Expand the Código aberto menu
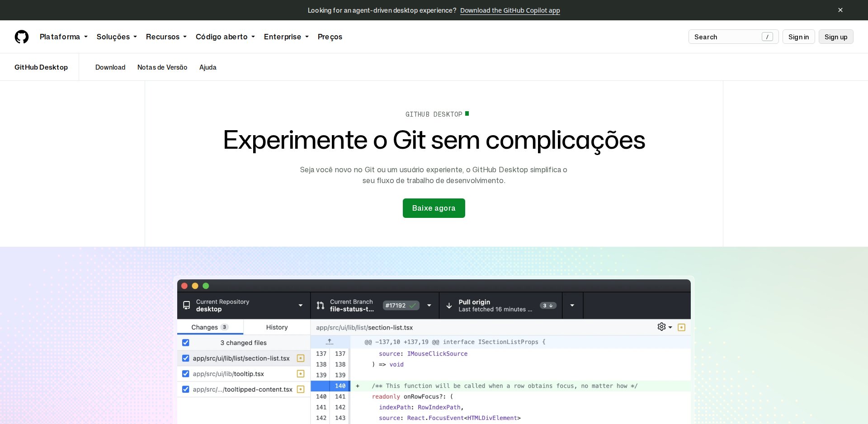This screenshot has width=868, height=424. [225, 37]
